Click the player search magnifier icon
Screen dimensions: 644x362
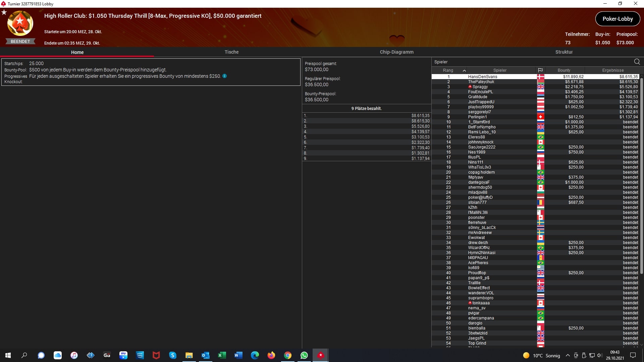(637, 62)
